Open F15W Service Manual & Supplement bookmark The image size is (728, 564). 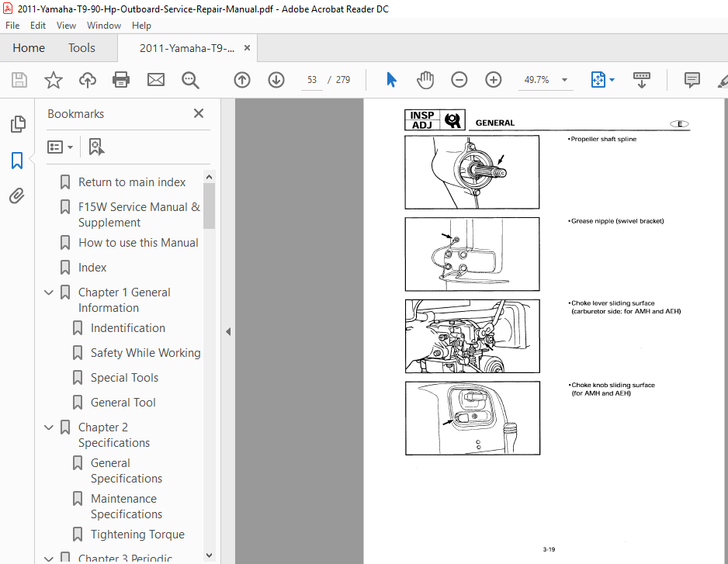pos(139,214)
